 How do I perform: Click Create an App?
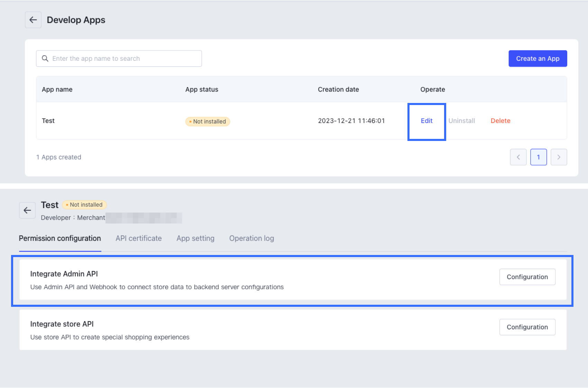coord(538,58)
